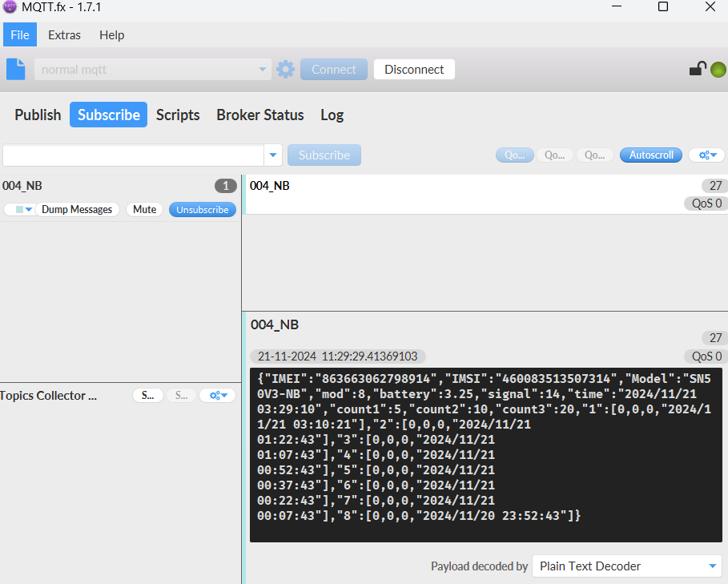Select the second QoS level toggle
This screenshot has height=584, width=728.
(x=554, y=155)
